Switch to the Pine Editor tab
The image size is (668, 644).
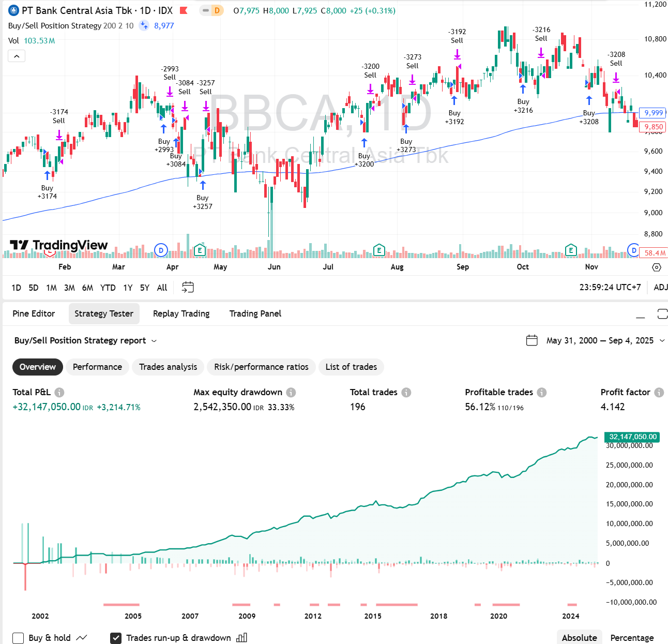pos(34,314)
